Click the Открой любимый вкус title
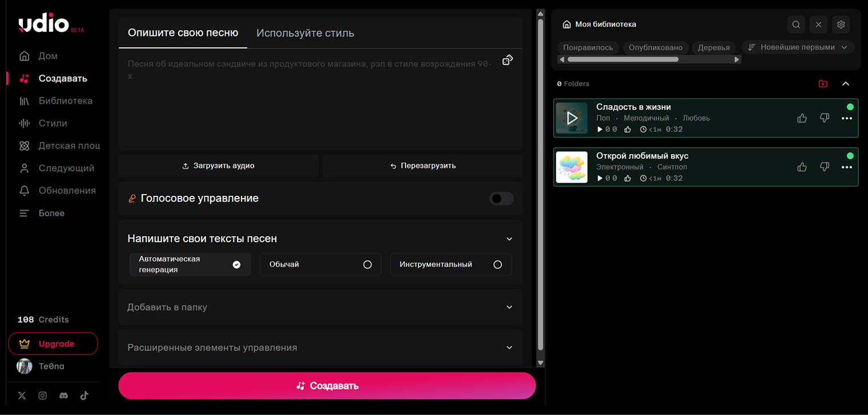This screenshot has width=868, height=415. [x=642, y=156]
